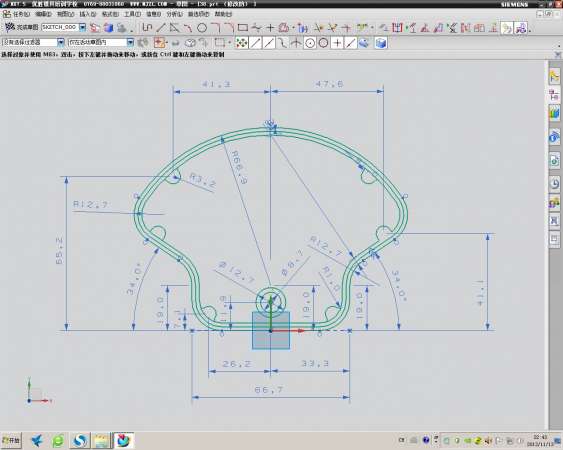This screenshot has width=563, height=450.
Task: Select the 33.3 bottom dimension
Action: tap(315, 364)
